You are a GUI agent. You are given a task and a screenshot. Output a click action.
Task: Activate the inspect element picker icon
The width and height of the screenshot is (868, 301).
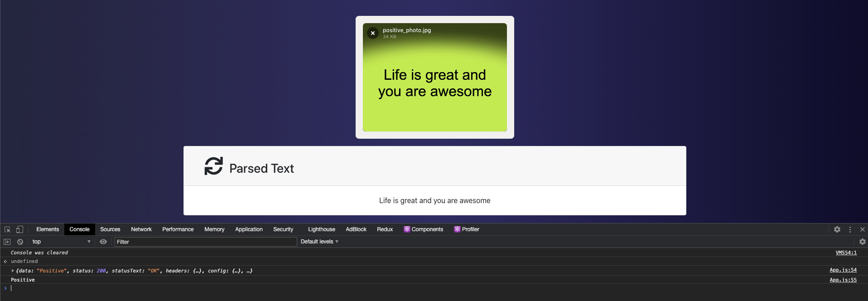point(7,229)
